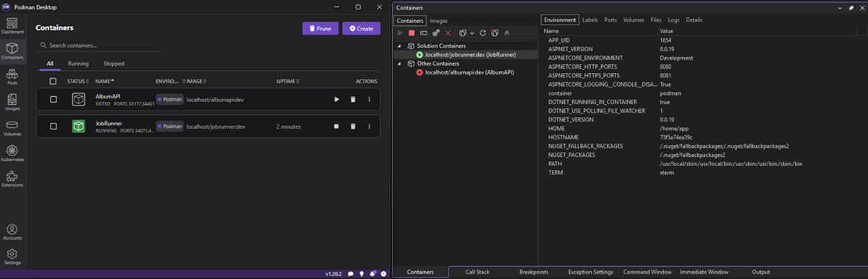Image resolution: width=868 pixels, height=279 pixels.
Task: Refresh the Containers tool window list
Action: [x=482, y=33]
